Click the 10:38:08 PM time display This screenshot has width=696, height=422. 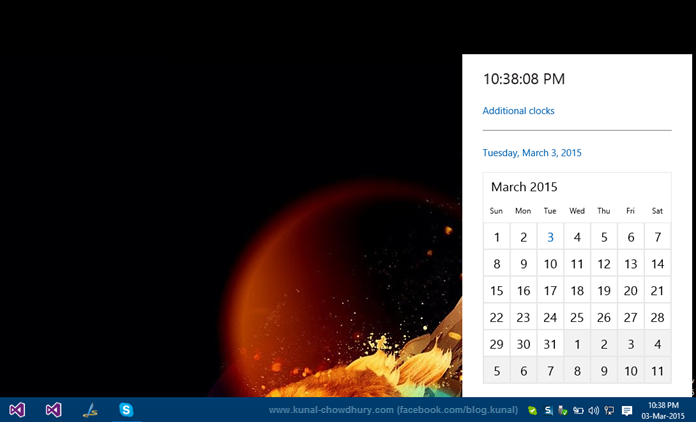(x=524, y=79)
